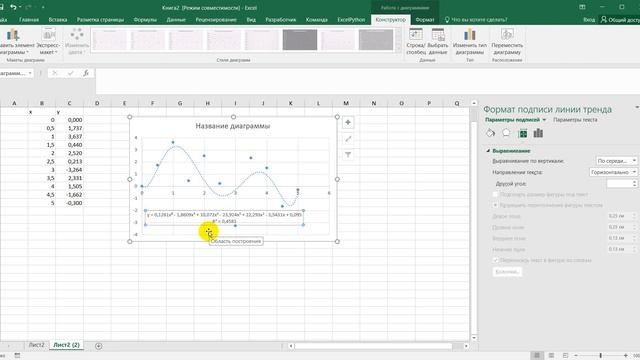Click Select Data (Выбрать данные)

click(x=438, y=42)
